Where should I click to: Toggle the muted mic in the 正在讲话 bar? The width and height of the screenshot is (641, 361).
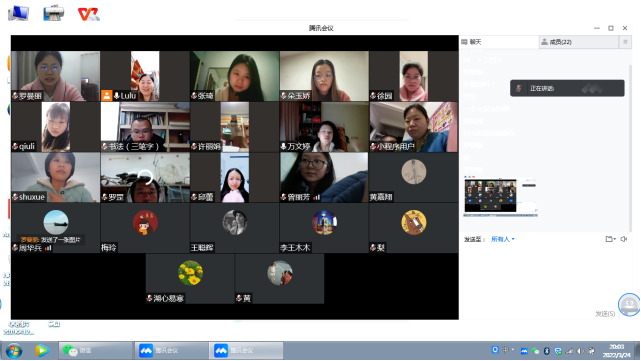tap(519, 88)
